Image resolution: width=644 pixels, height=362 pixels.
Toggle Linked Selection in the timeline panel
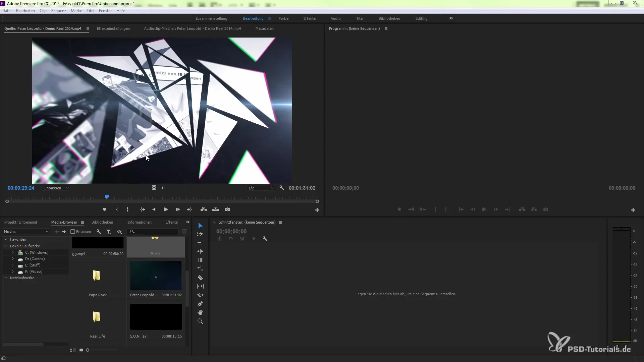(x=242, y=239)
